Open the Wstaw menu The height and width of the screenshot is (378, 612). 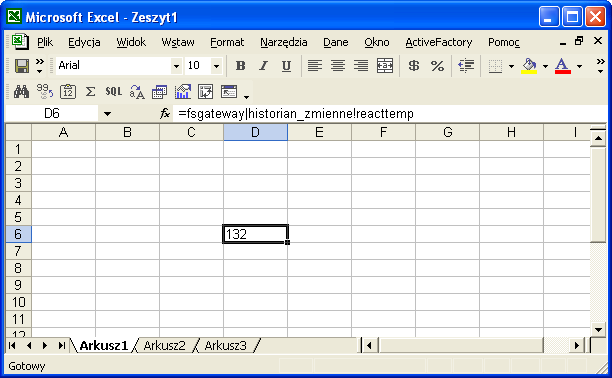point(178,42)
